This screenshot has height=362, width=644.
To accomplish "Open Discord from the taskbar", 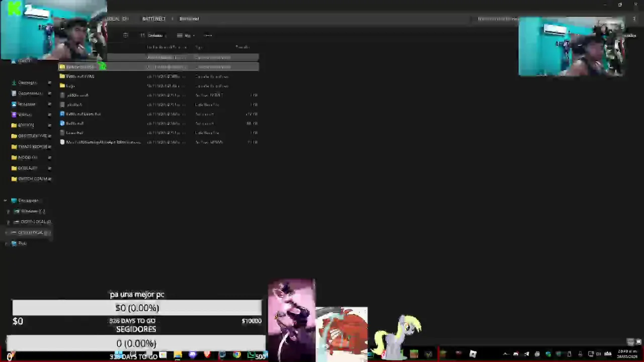I will 192,355.
